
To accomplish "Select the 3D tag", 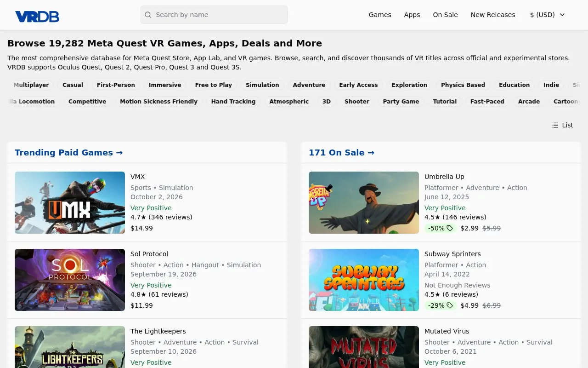I will click(327, 102).
